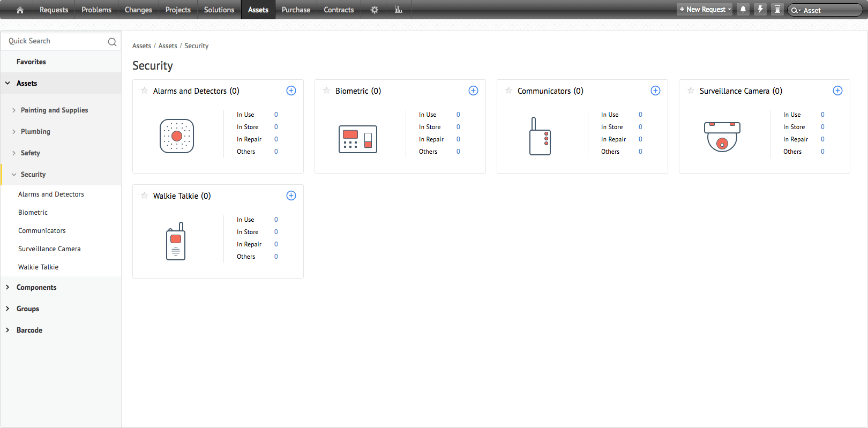
Task: Click the Quick Search magnifier icon
Action: click(112, 42)
